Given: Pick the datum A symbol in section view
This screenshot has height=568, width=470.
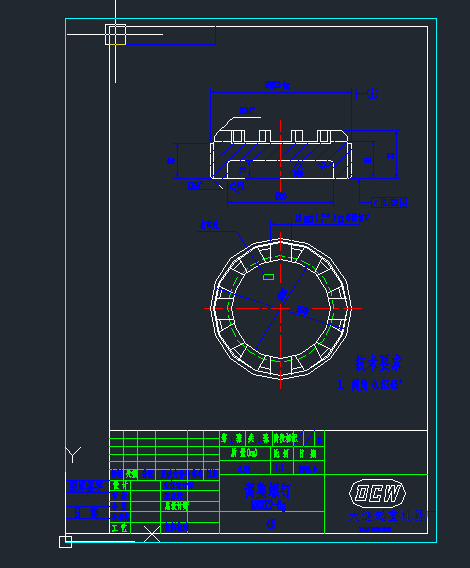Looking at the screenshot, I should [x=373, y=94].
